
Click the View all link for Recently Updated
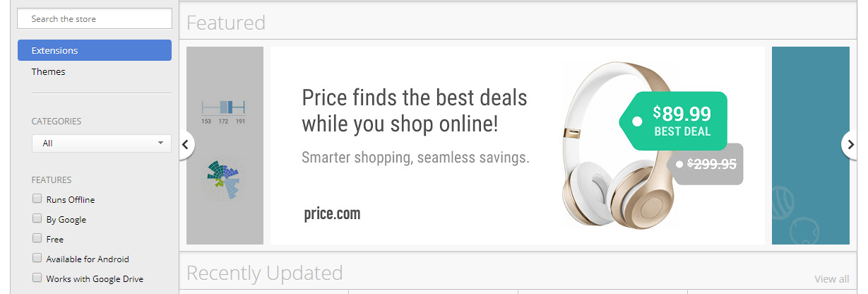pyautogui.click(x=831, y=278)
